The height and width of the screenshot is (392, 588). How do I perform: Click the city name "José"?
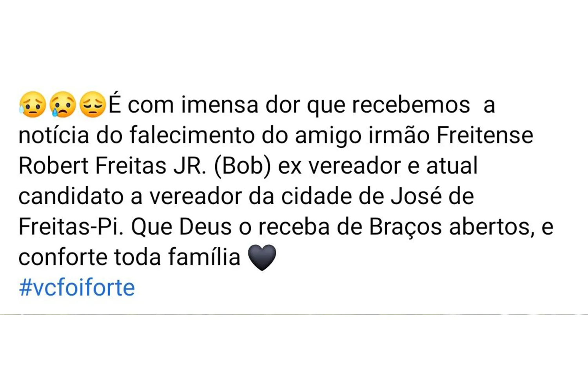tap(416, 196)
